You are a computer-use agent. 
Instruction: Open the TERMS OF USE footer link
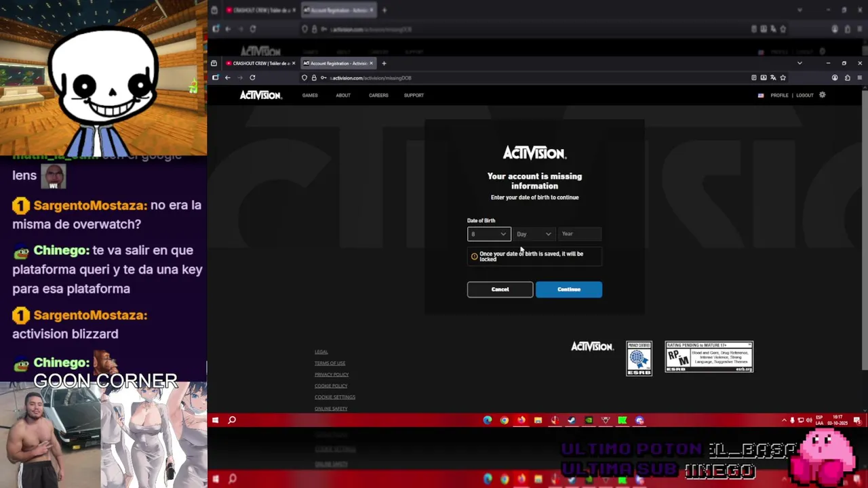coord(330,363)
